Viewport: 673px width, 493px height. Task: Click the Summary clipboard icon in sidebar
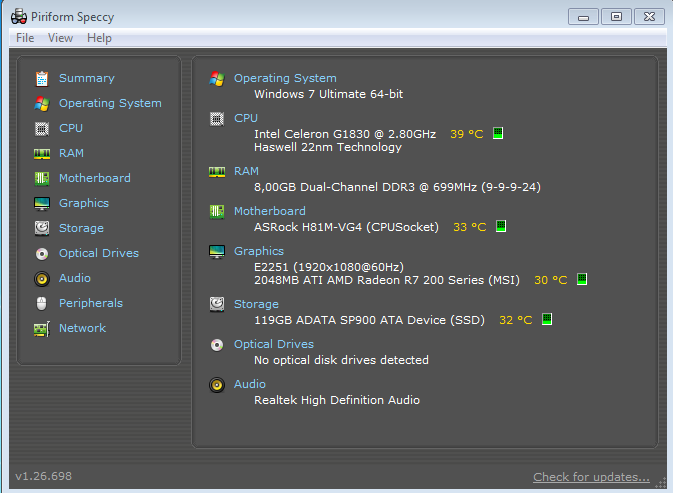pos(42,79)
